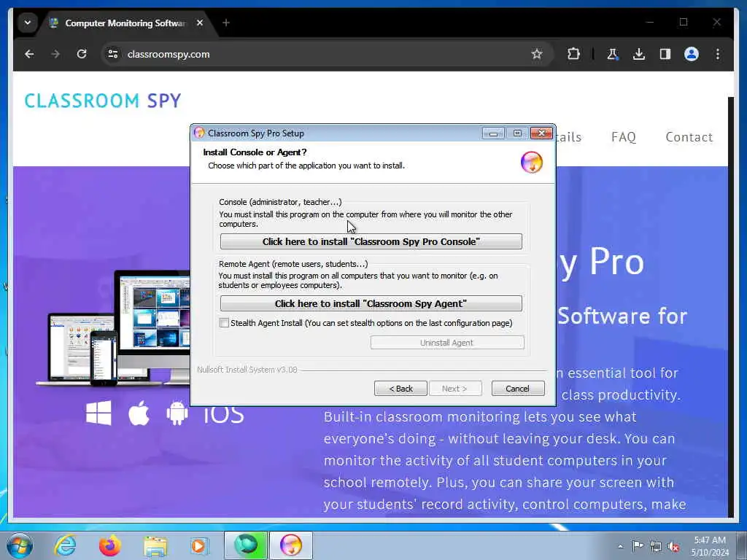
Task: Click the browser back arrow
Action: tap(29, 54)
